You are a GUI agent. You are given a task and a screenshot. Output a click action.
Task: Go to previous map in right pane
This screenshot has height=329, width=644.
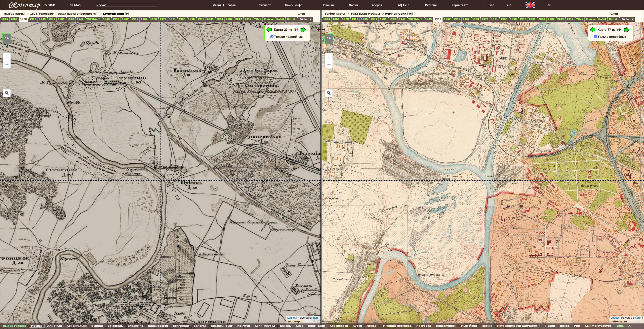point(592,30)
